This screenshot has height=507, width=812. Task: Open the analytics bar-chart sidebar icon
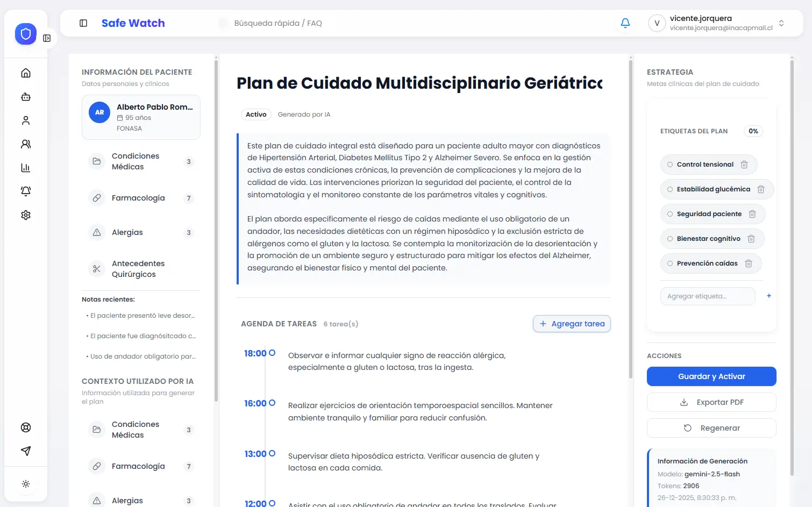pos(25,167)
